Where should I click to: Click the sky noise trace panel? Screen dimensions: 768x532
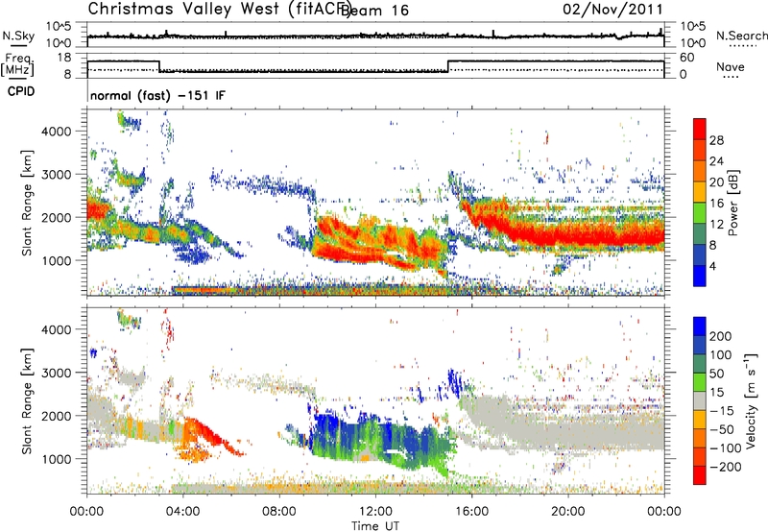pos(375,35)
